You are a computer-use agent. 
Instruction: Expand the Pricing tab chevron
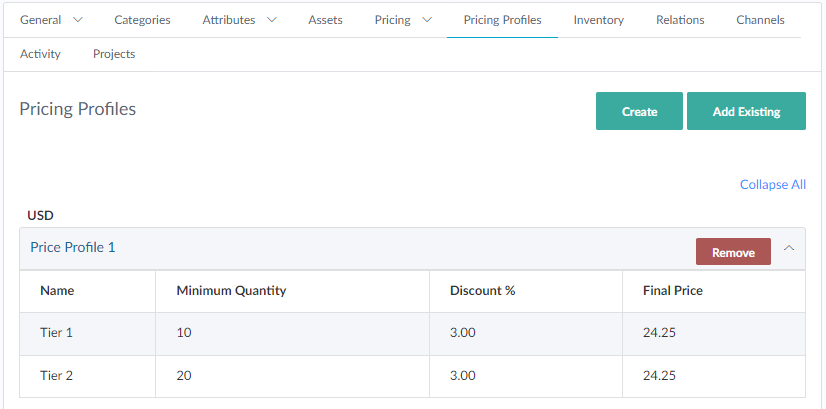[x=427, y=20]
